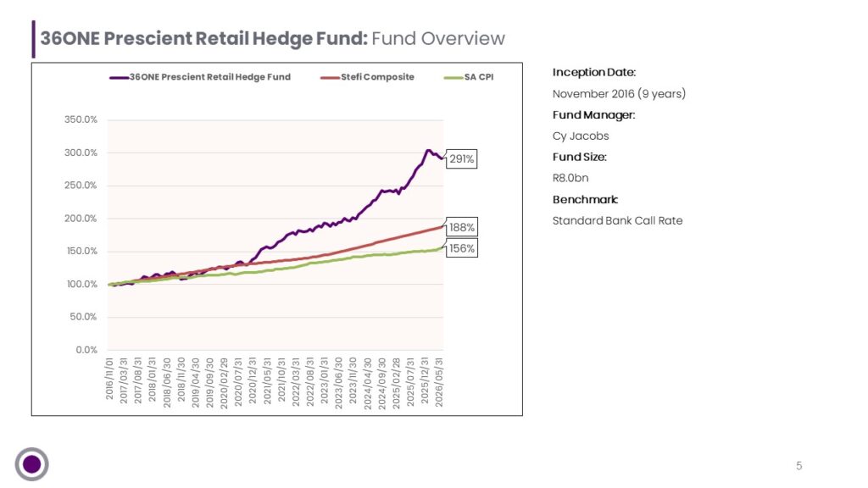868x488 pixels.
Task: Click the "Benchmark" heading
Action: 585,200
